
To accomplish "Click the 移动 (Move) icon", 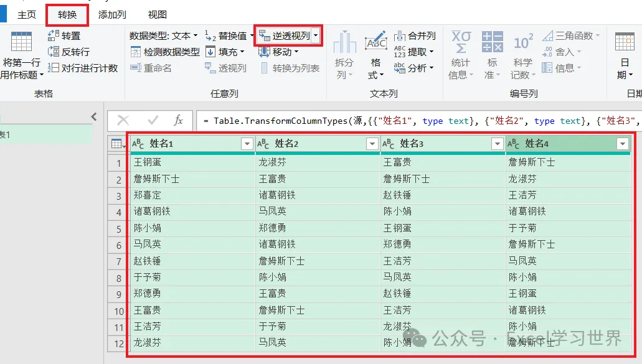I will click(264, 52).
